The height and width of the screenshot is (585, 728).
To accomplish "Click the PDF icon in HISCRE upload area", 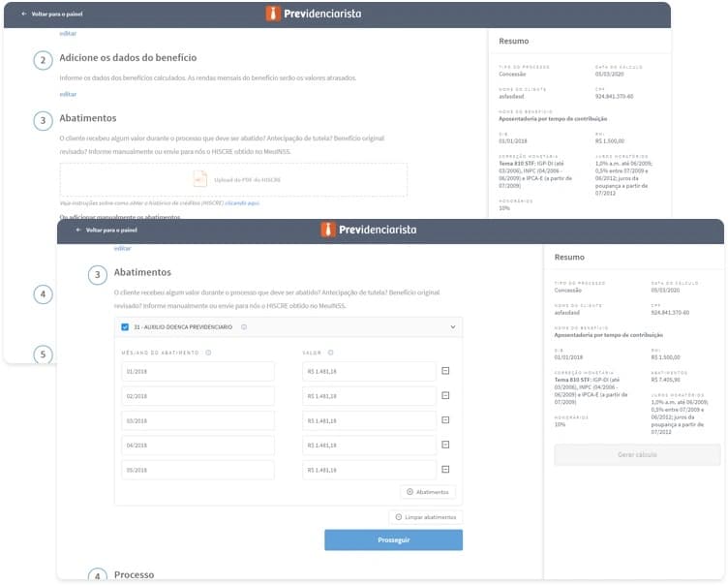I will [x=199, y=178].
